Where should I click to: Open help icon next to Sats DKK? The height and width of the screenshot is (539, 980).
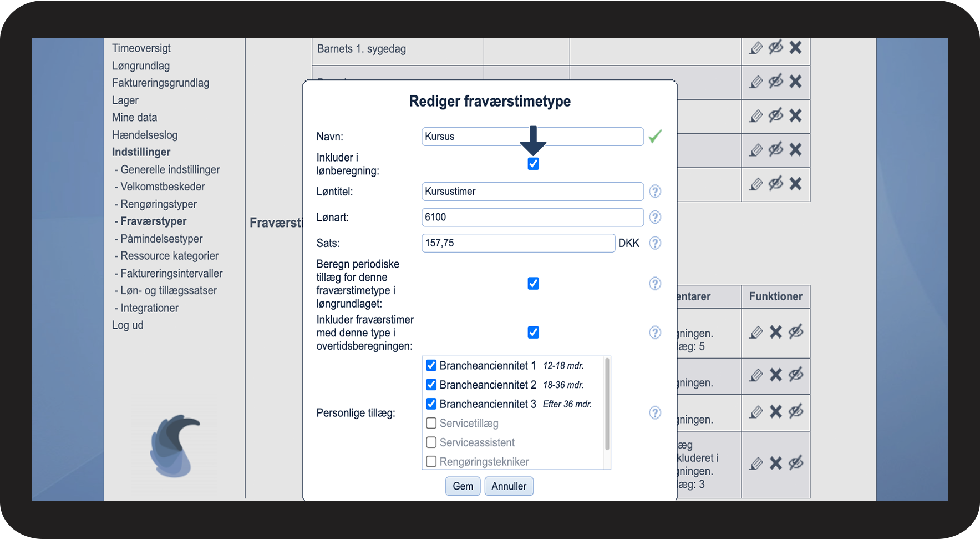pyautogui.click(x=655, y=243)
